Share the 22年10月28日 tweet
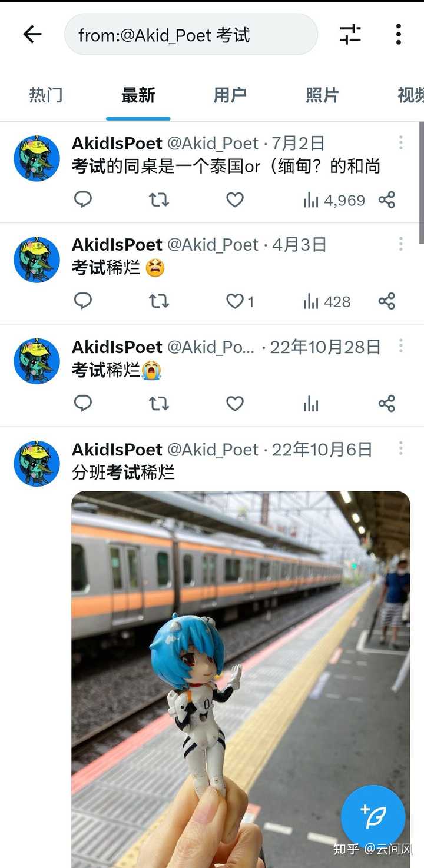424x868 pixels. pos(387,404)
